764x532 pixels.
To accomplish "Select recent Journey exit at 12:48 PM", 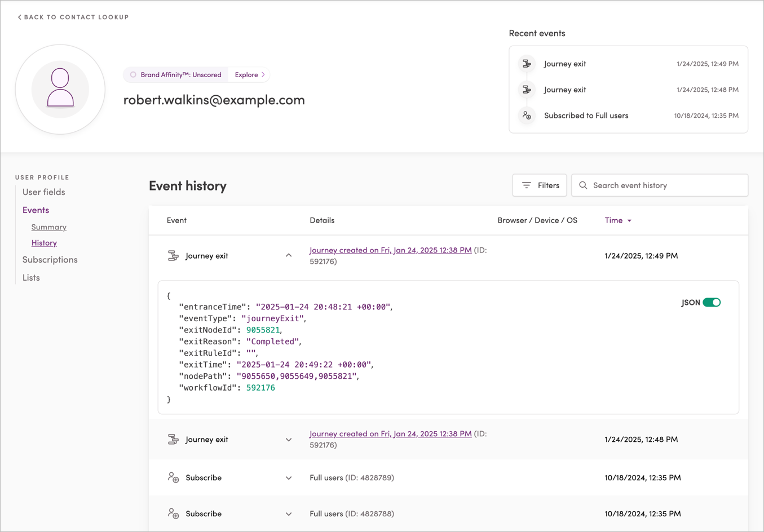I will coord(628,90).
